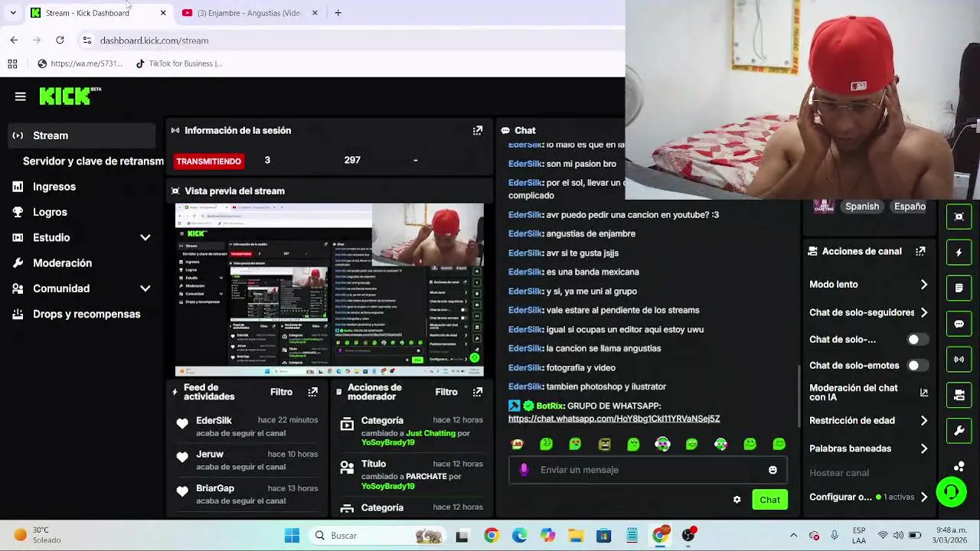The height and width of the screenshot is (551, 980).
Task: Open File Explorer from the taskbar
Action: click(x=576, y=536)
